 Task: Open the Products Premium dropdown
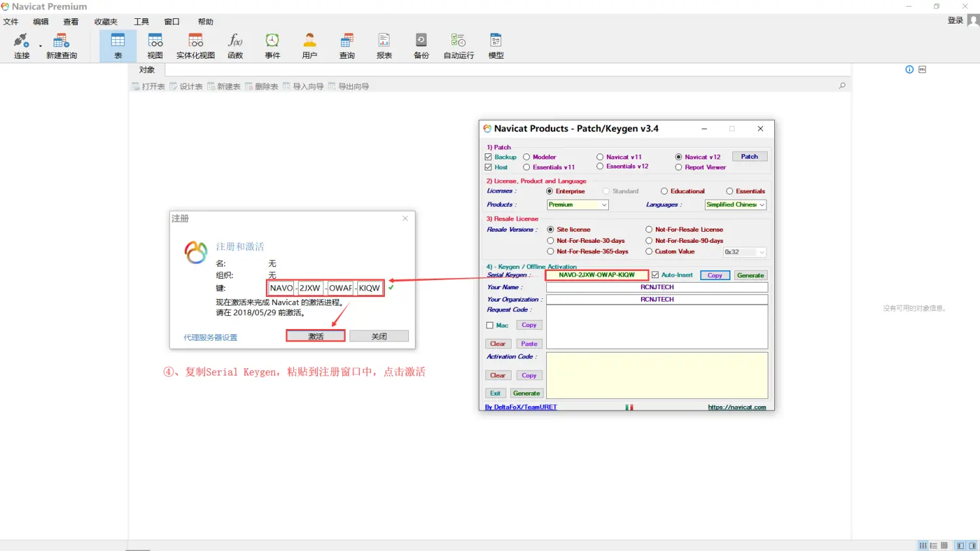pos(578,204)
